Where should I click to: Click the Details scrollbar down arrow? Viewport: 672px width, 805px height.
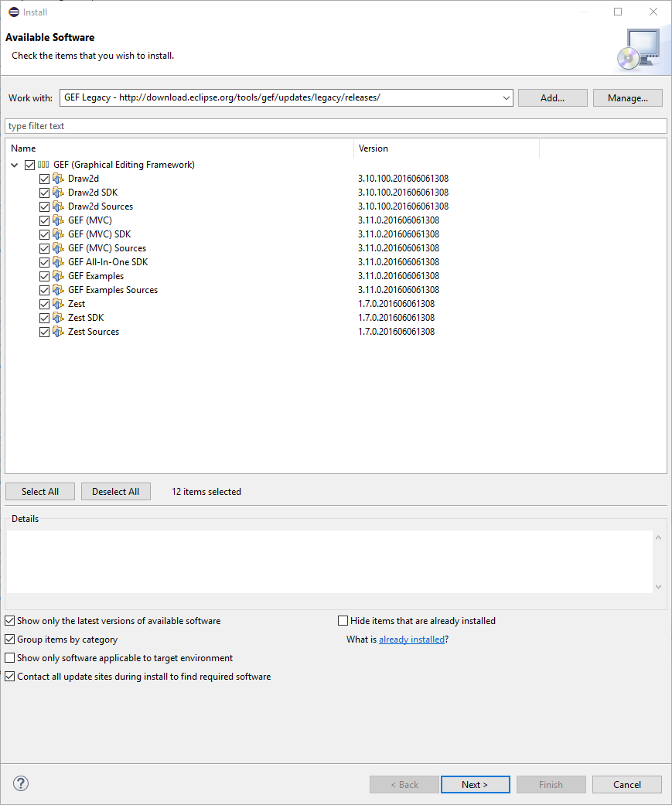click(x=659, y=587)
